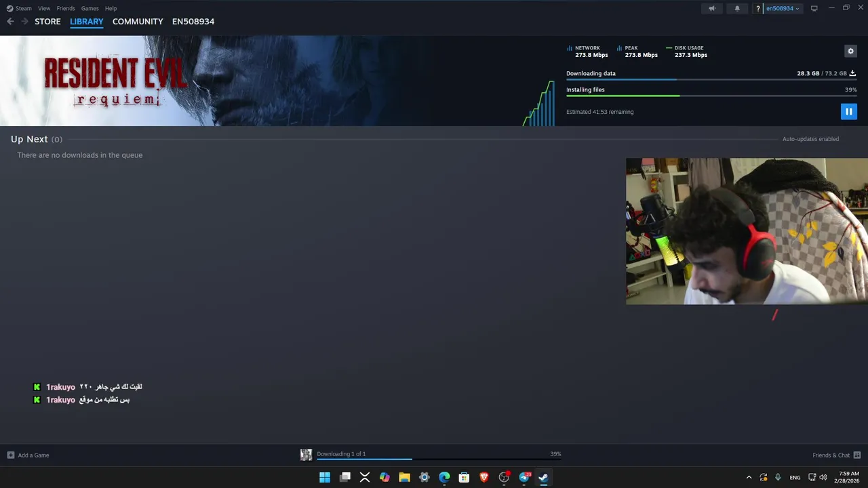Open the Friends menu
This screenshot has width=868, height=488.
(66, 8)
